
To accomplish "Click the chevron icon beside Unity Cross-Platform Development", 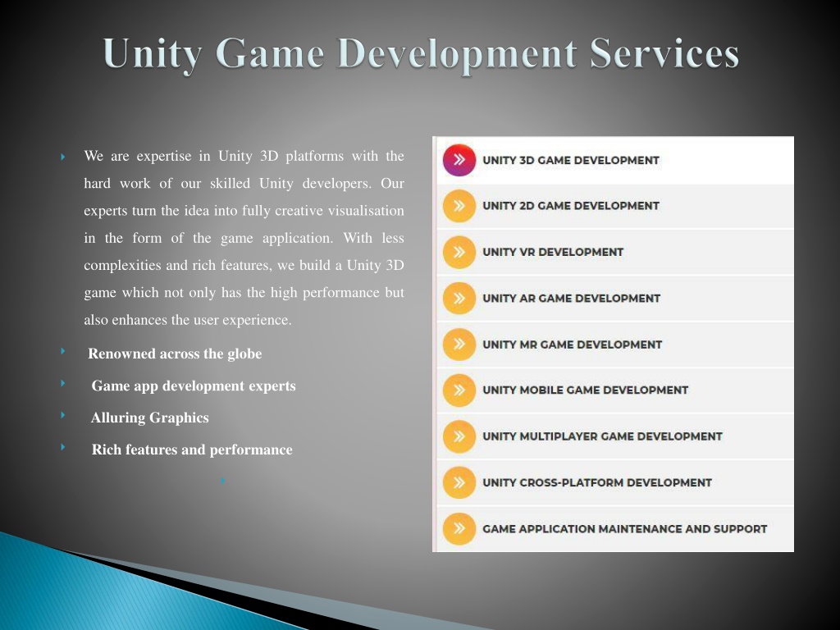I will 459,482.
